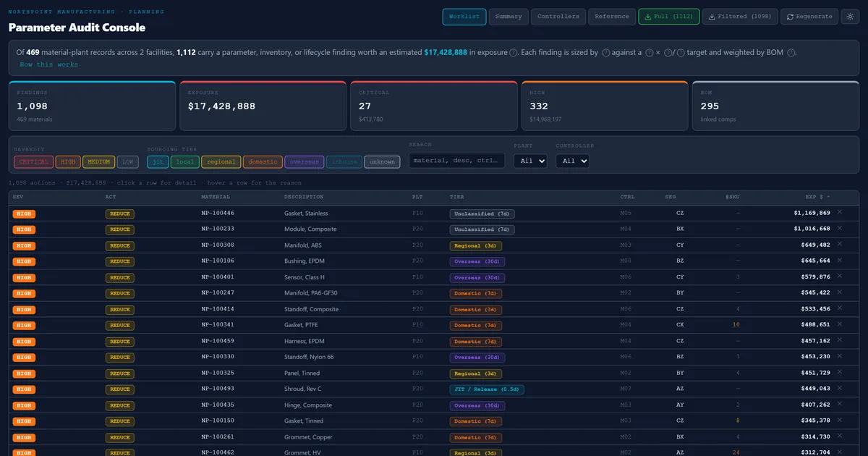Sort by the #SKU column header

tap(733, 197)
